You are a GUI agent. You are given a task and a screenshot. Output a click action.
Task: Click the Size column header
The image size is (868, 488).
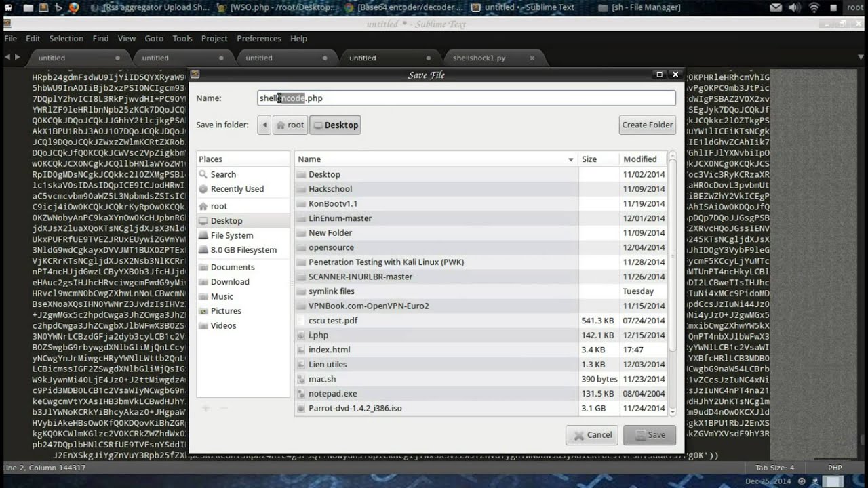[597, 159]
